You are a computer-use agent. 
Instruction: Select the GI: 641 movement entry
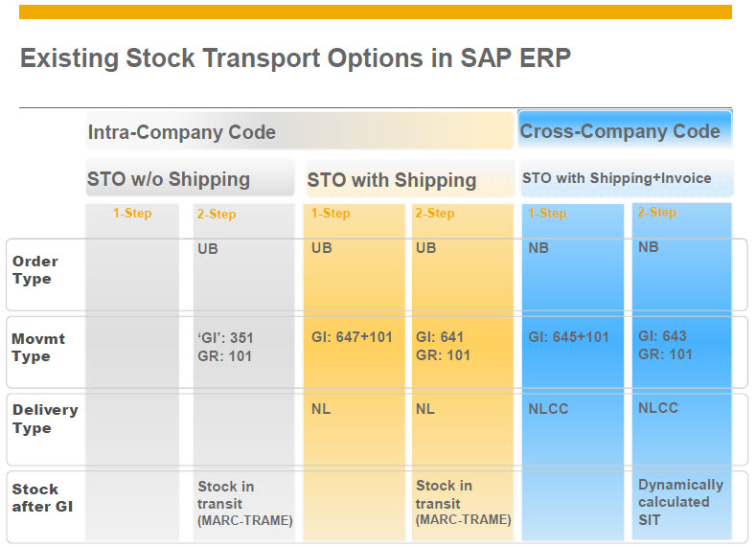pos(440,337)
